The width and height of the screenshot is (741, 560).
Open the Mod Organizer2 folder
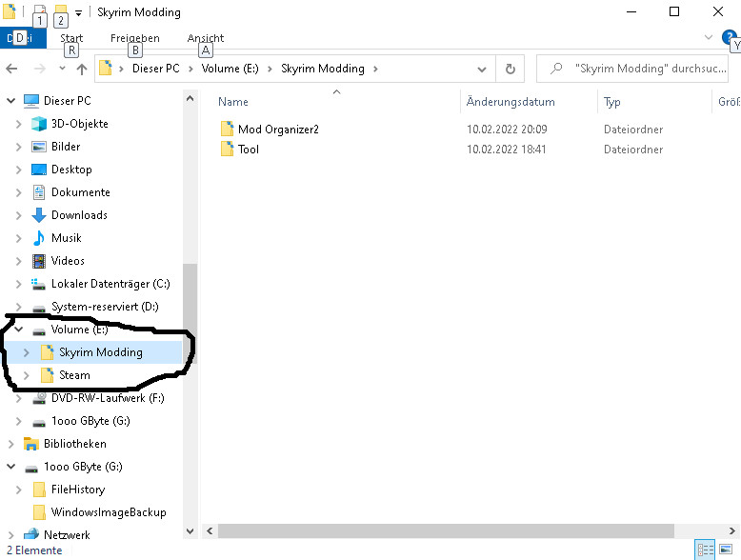(277, 129)
